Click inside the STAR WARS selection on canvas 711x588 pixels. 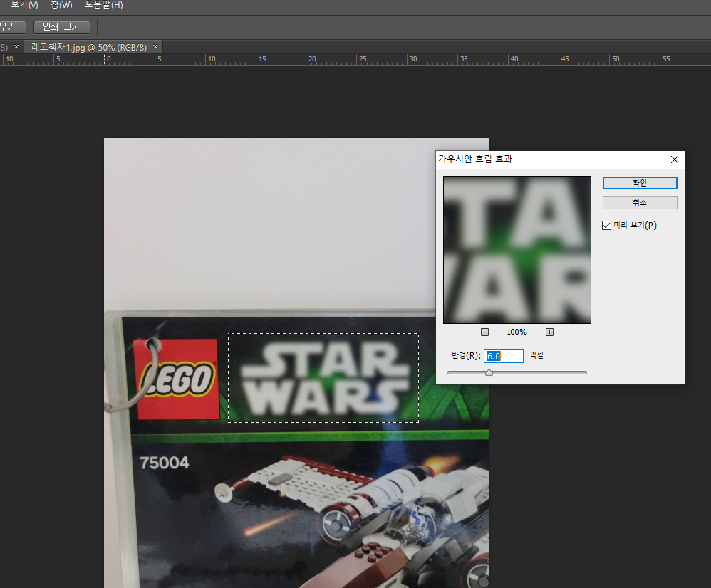click(x=323, y=378)
